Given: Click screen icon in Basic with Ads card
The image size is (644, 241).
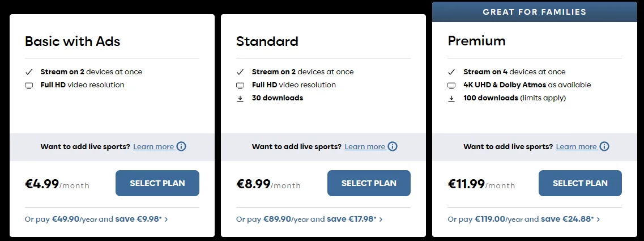Looking at the screenshot, I should (x=29, y=85).
